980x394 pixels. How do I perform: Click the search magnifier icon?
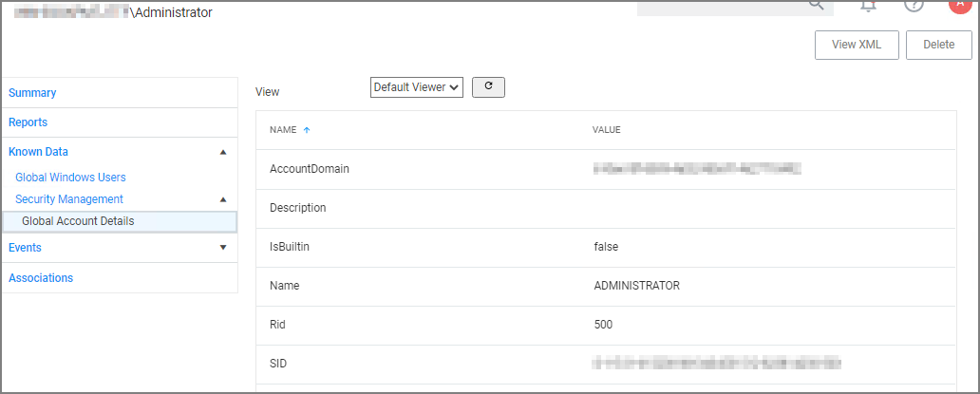click(x=816, y=5)
